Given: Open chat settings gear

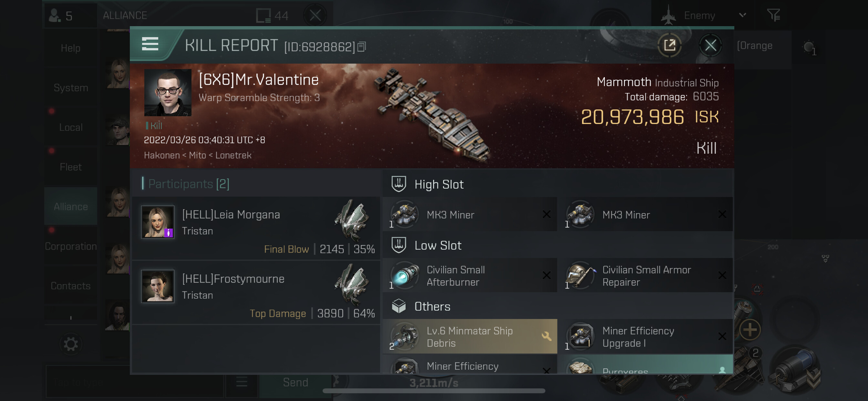Looking at the screenshot, I should pyautogui.click(x=71, y=344).
